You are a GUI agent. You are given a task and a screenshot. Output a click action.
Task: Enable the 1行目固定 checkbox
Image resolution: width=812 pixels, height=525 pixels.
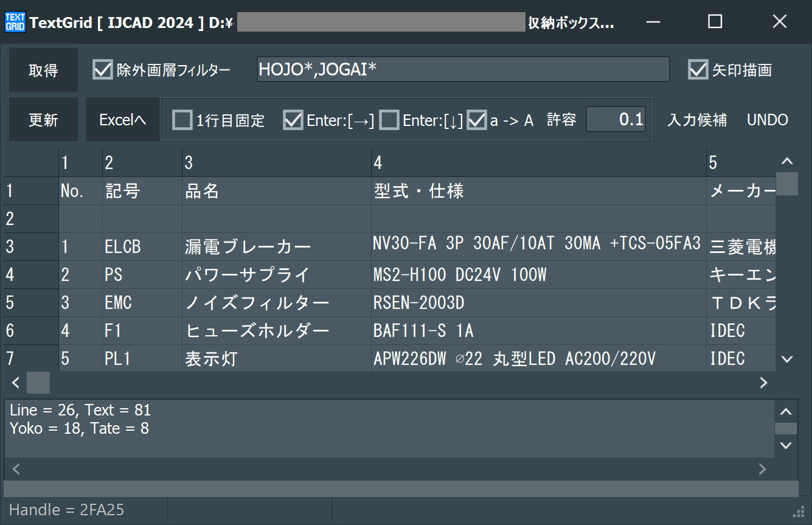182,120
